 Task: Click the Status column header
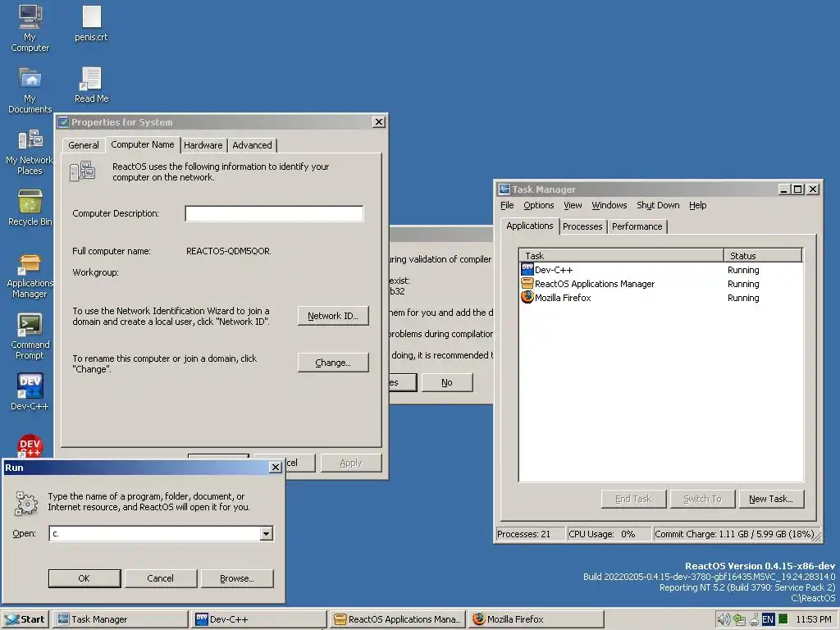[x=763, y=256]
